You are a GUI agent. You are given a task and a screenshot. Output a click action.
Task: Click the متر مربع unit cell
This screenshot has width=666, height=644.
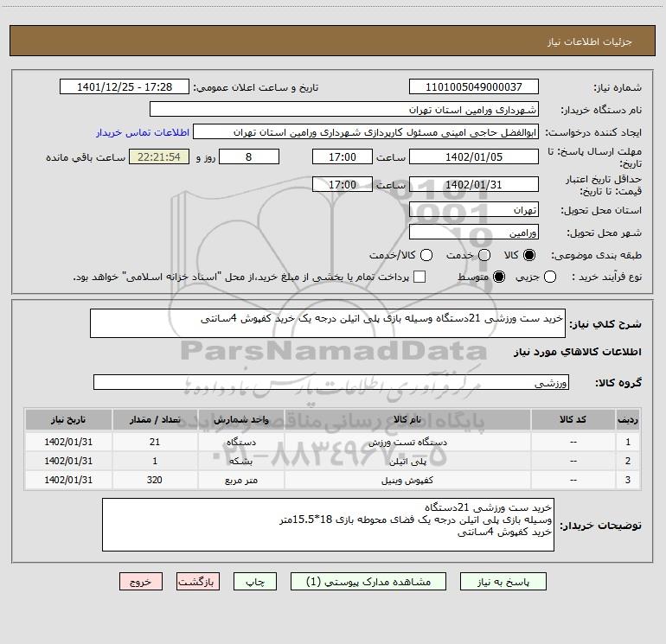240,480
